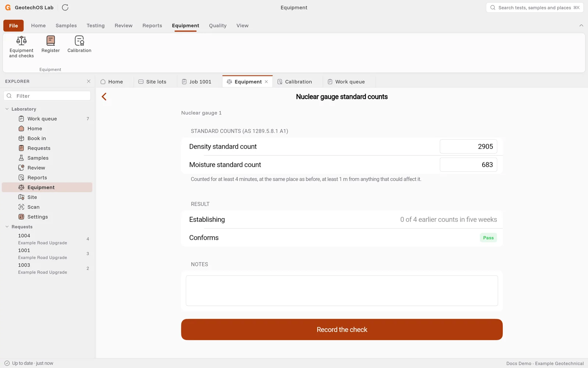This screenshot has height=368, width=588.
Task: Open the File menu button
Action: 14,25
